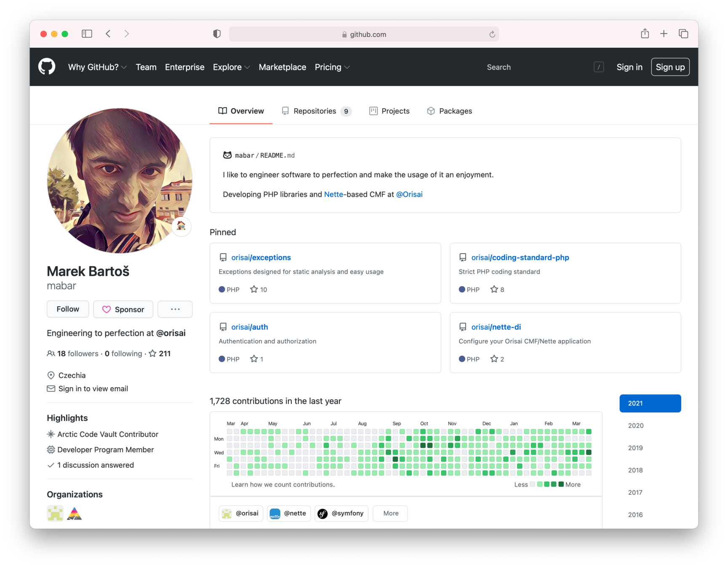Toggle the Safari sidebar icon
728x568 pixels.
pos(87,34)
